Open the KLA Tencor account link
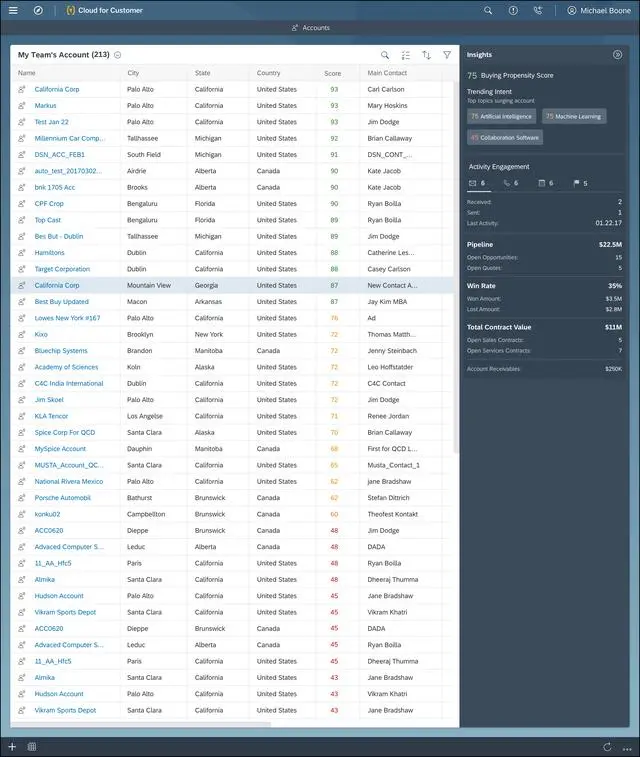 51,416
